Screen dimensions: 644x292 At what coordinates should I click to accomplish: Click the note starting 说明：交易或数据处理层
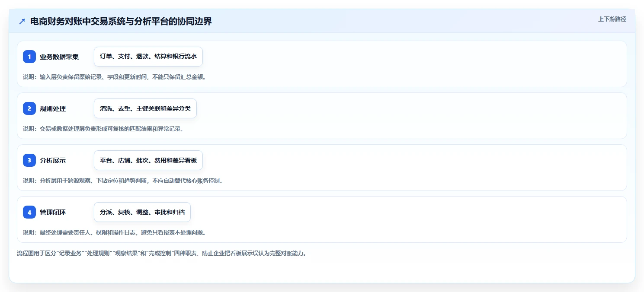(x=103, y=129)
